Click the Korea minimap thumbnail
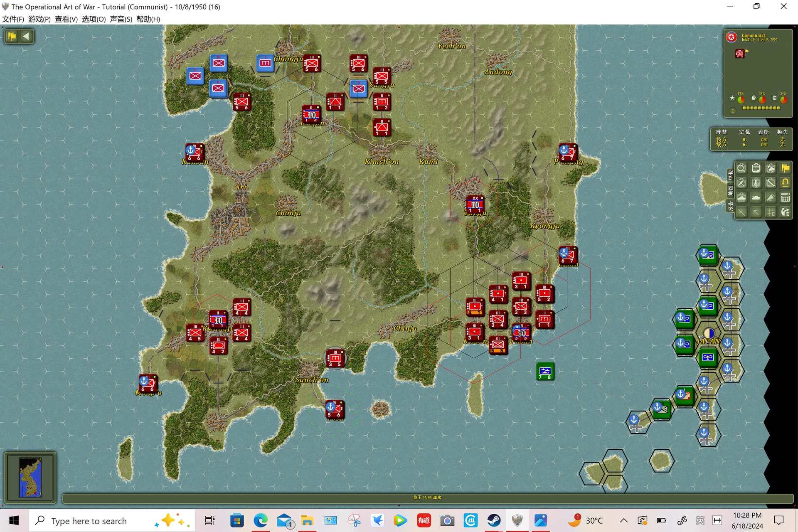This screenshot has width=798, height=532. coord(30,478)
